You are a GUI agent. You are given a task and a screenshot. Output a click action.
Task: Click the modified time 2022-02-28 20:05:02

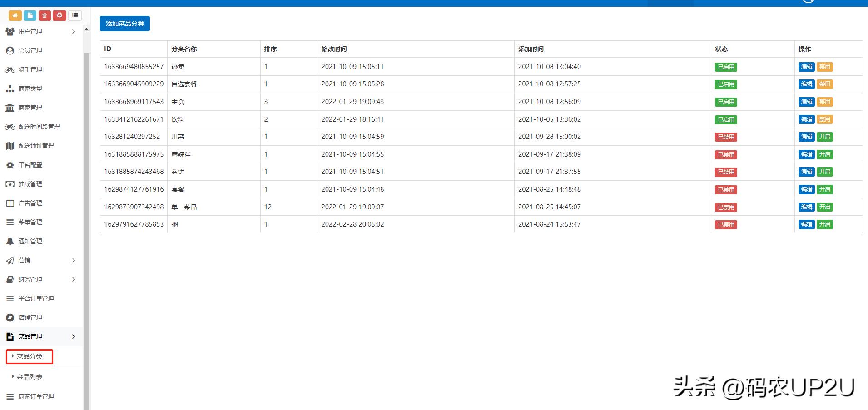(x=352, y=224)
